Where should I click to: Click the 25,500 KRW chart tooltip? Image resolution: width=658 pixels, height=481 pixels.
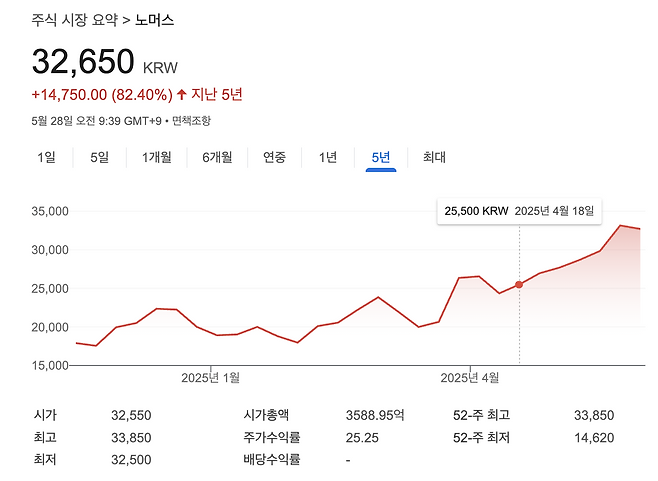(x=518, y=211)
